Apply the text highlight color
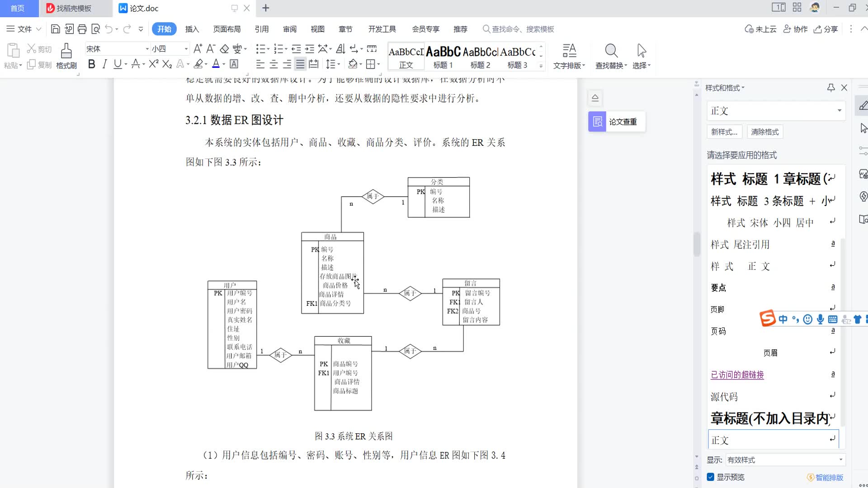Viewport: 868px width, 488px height. pos(198,64)
